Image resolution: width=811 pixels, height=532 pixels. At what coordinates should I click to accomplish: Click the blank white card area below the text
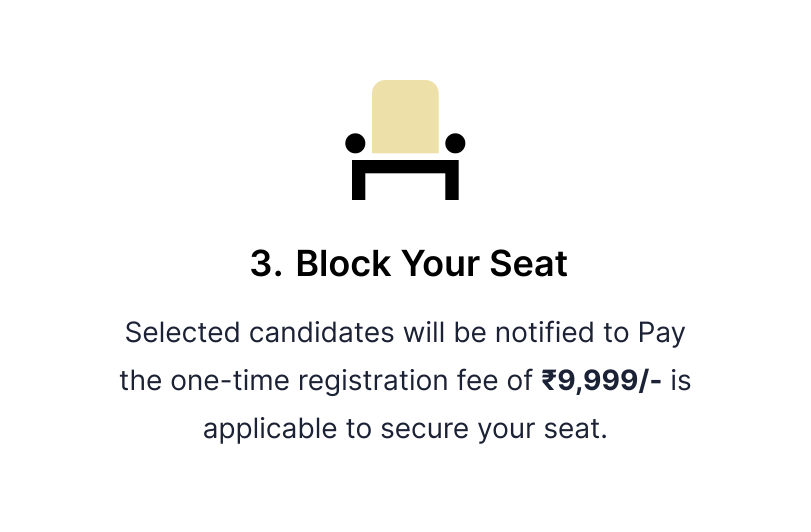click(x=405, y=490)
